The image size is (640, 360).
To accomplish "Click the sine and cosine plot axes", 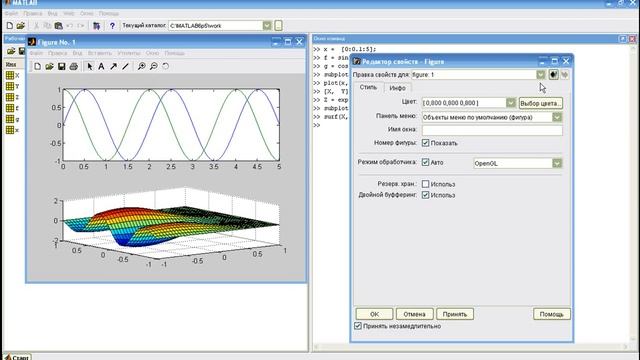I will (171, 125).
